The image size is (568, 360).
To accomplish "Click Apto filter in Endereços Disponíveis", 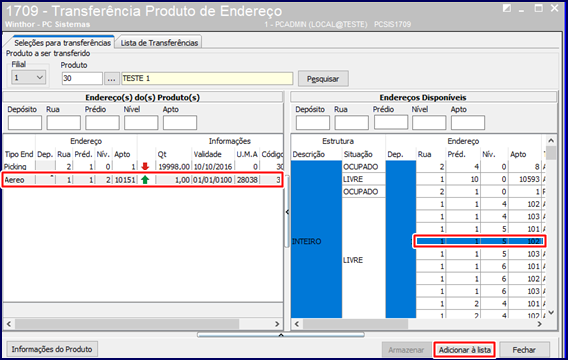I will tap(468, 123).
